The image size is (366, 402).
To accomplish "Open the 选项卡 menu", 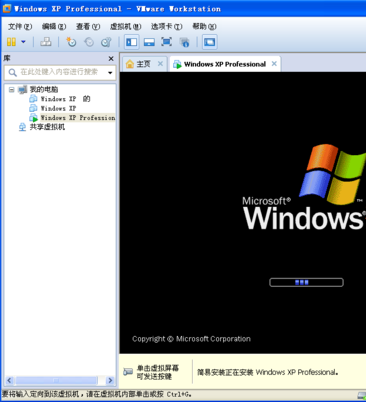I will tap(166, 26).
